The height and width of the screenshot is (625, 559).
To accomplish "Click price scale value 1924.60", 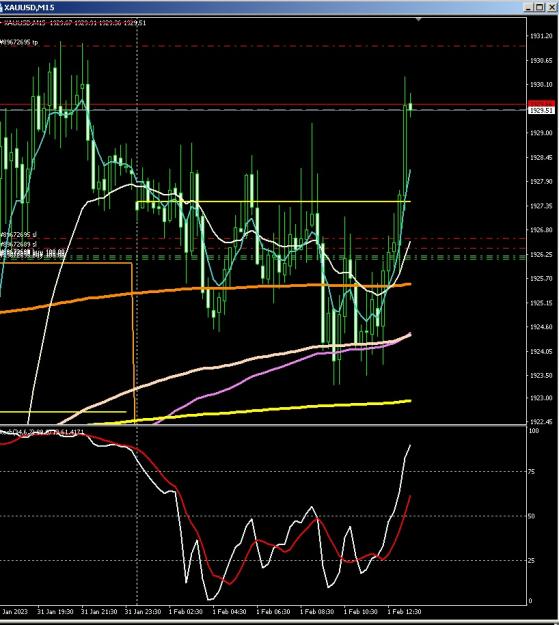I will pyautogui.click(x=541, y=327).
